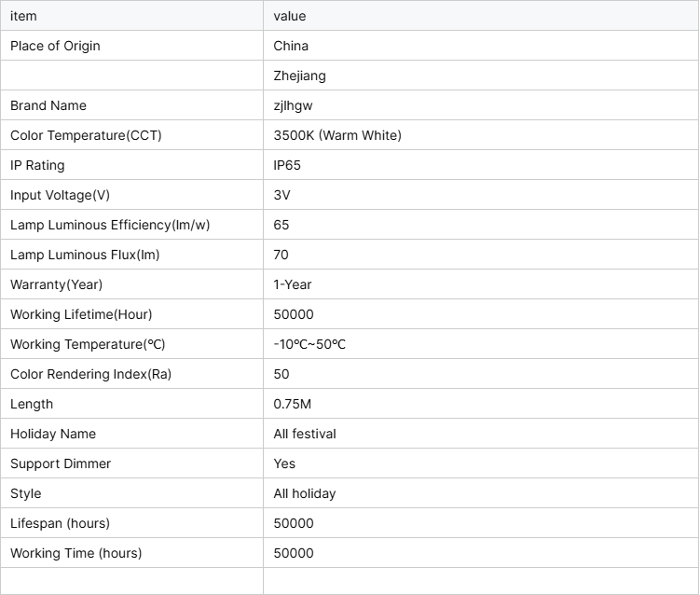700x595 pixels.
Task: Select the 'Support Dimmer' label cell
Action: click(61, 464)
